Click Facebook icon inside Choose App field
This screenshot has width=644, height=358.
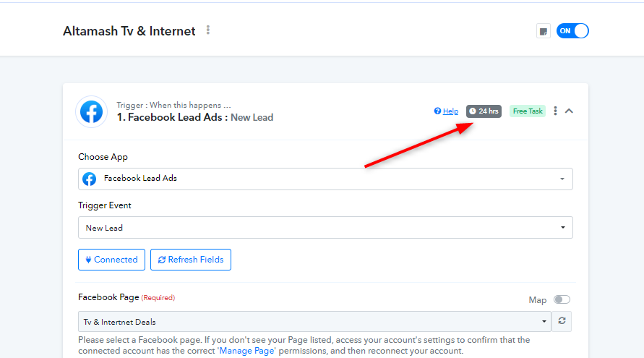coord(89,179)
